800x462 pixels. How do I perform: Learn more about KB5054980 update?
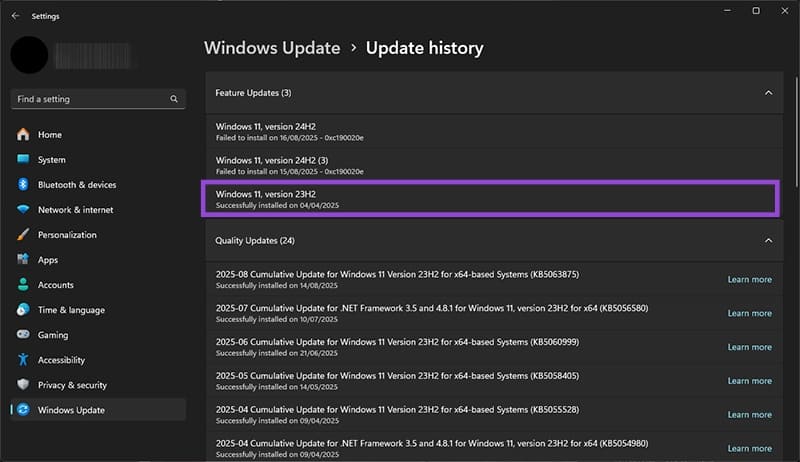point(749,448)
